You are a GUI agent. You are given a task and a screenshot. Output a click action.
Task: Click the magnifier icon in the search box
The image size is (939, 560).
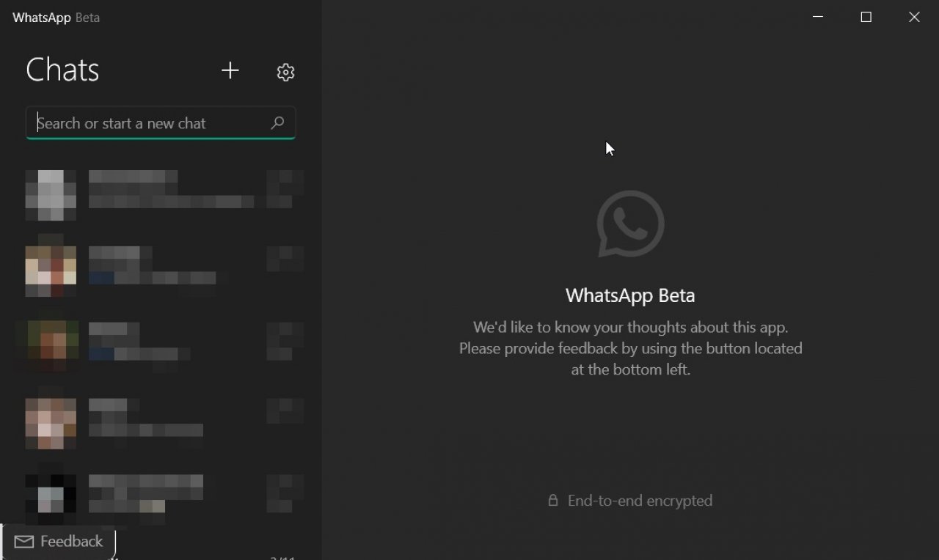click(277, 123)
